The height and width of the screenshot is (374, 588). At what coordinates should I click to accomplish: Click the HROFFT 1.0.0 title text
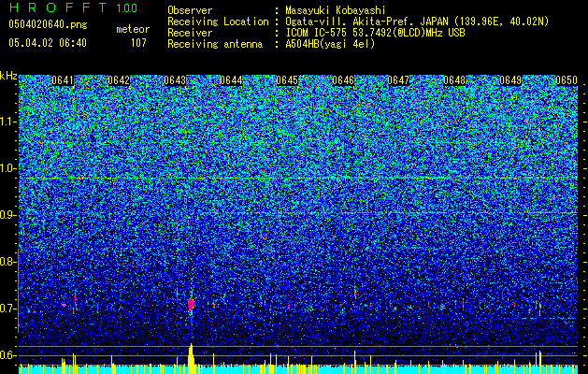click(73, 7)
